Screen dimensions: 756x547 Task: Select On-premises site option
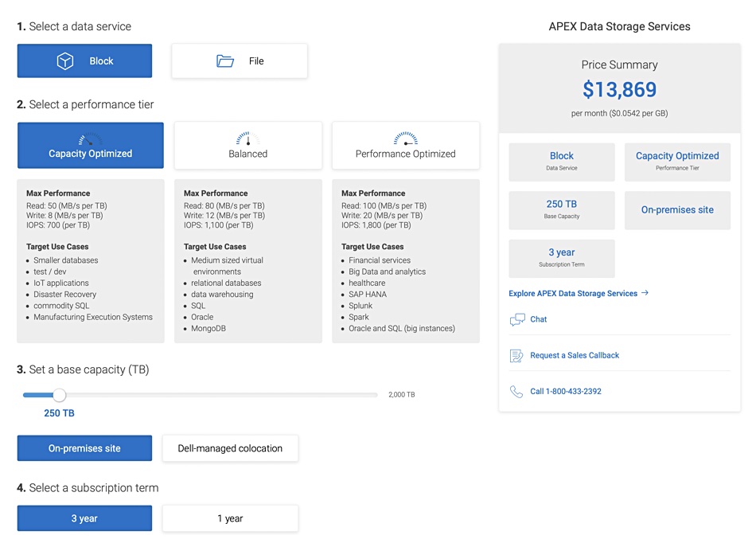(84, 448)
